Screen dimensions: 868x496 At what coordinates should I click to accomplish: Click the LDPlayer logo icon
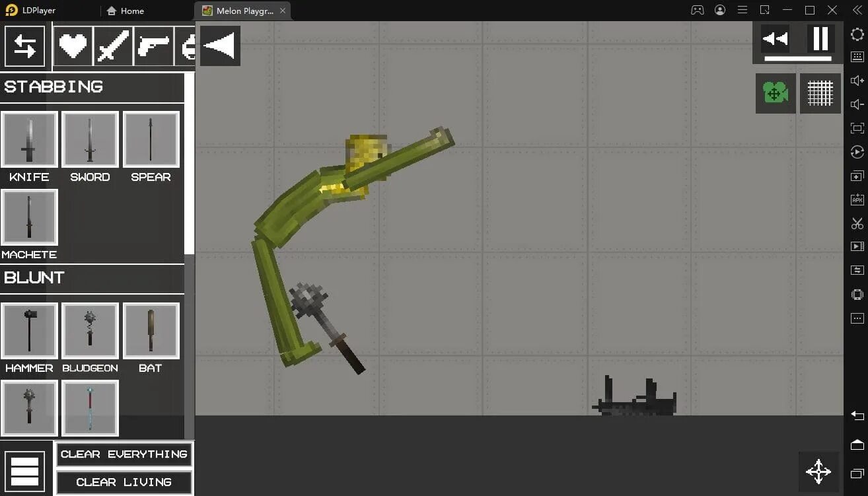pyautogui.click(x=11, y=10)
